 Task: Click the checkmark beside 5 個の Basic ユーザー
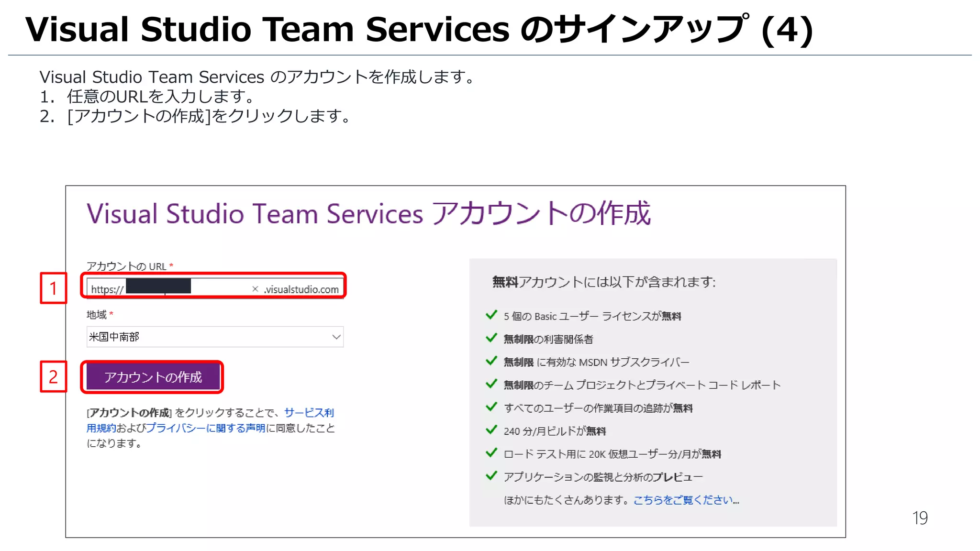(491, 315)
